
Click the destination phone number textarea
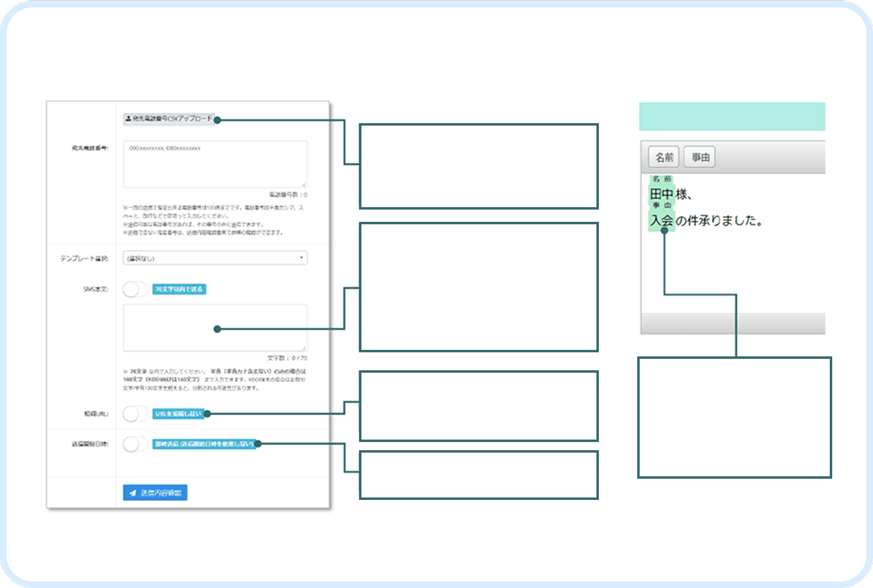(x=215, y=164)
